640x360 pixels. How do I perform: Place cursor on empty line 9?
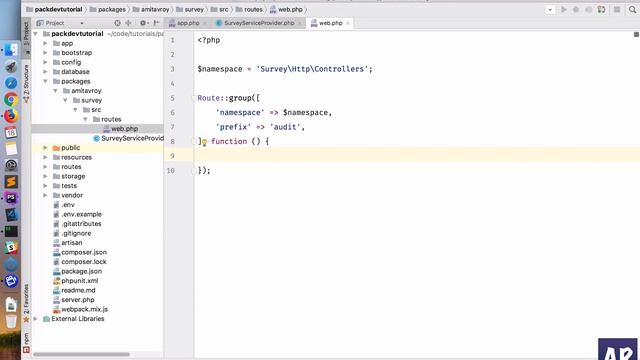(416, 156)
